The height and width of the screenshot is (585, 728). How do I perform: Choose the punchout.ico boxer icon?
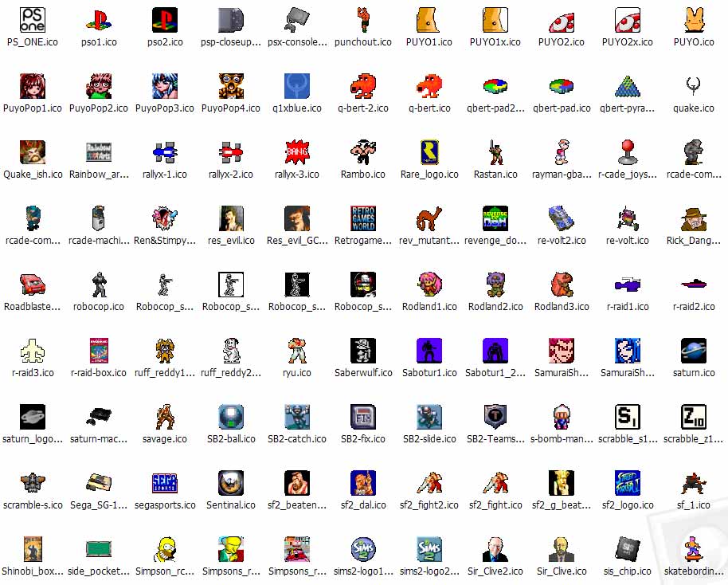363,20
